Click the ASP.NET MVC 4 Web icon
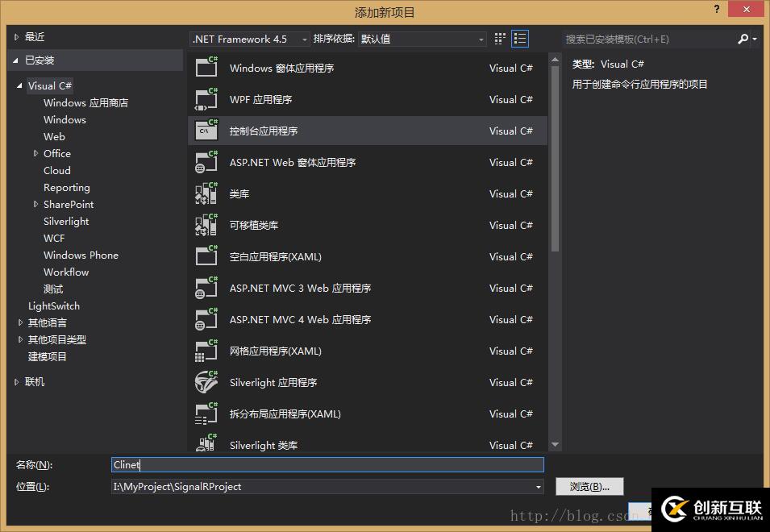Screen dimensions: 770x532 point(206,318)
